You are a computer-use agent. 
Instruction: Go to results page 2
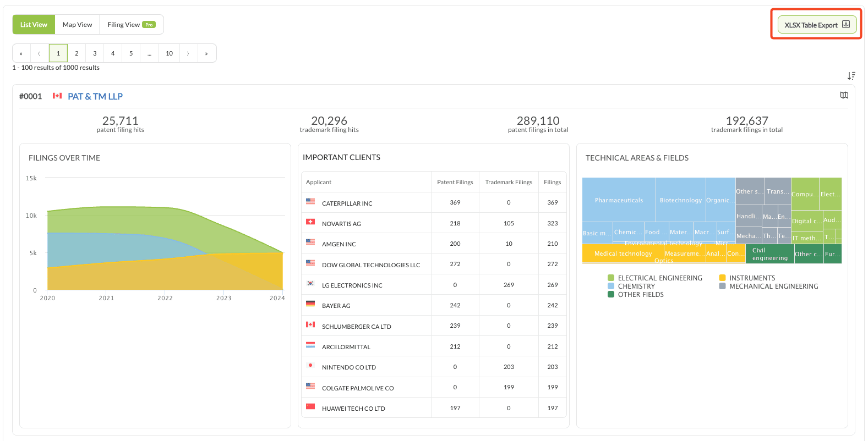pyautogui.click(x=77, y=53)
